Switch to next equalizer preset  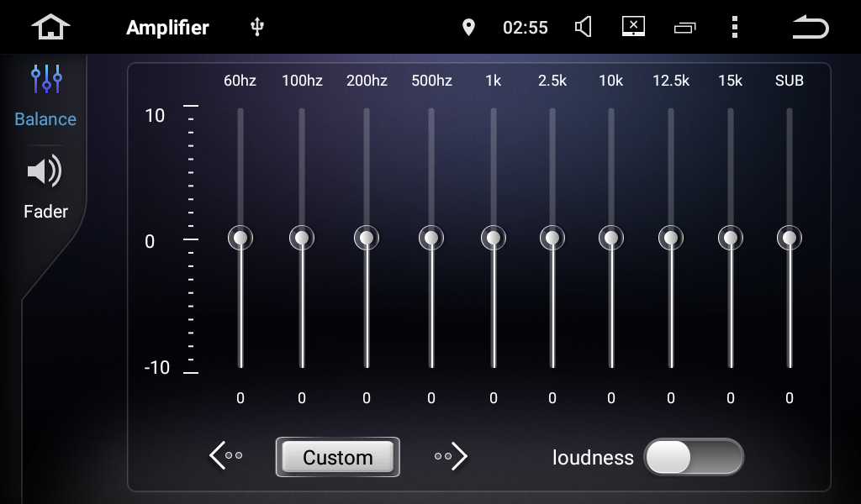[452, 456]
